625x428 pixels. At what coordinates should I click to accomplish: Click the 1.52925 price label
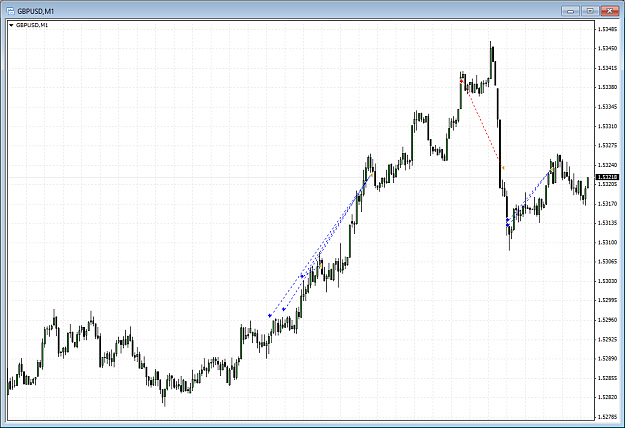pos(607,339)
